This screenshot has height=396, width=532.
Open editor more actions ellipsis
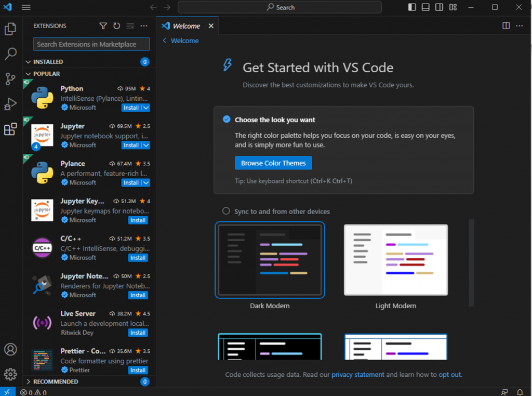click(x=519, y=26)
